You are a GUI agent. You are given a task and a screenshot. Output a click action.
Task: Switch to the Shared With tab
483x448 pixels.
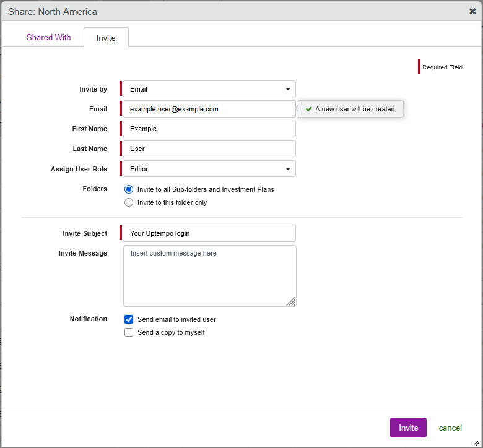[49, 37]
